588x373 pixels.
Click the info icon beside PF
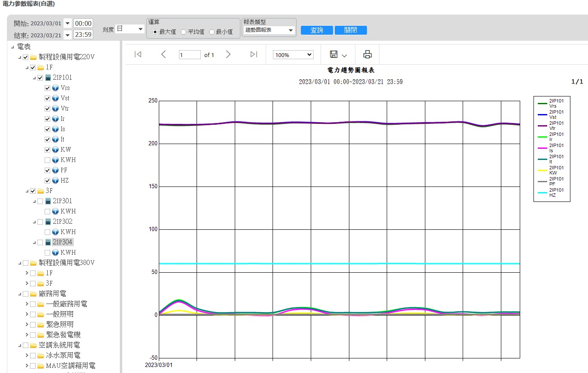coord(55,170)
